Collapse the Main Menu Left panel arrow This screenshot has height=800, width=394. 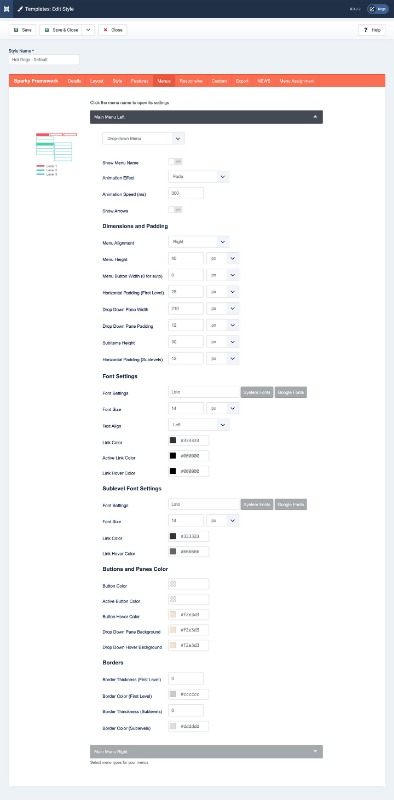315,117
